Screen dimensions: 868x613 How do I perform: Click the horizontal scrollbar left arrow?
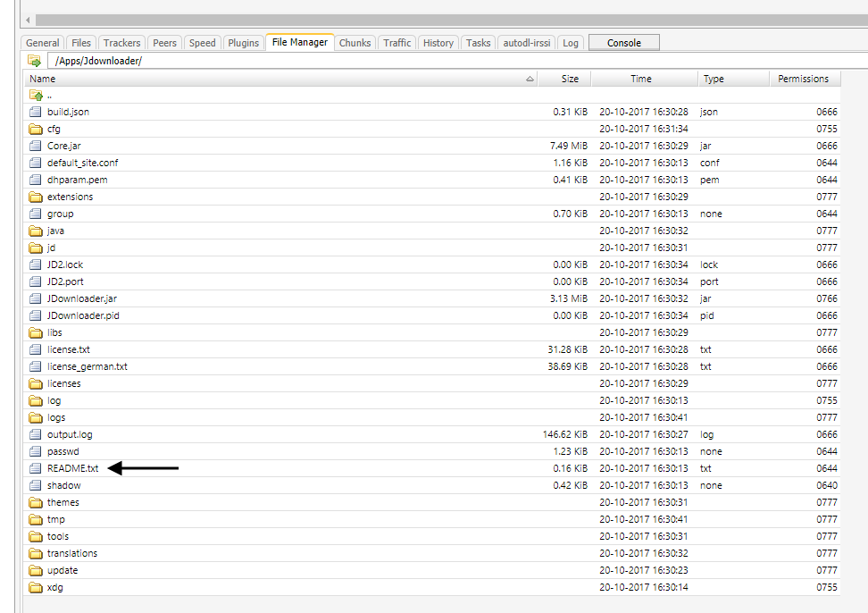coord(28,20)
